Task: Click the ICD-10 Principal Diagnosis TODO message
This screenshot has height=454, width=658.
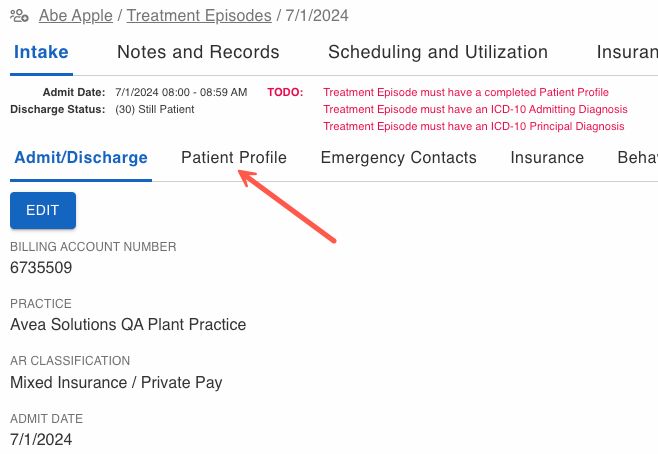Action: click(x=473, y=126)
